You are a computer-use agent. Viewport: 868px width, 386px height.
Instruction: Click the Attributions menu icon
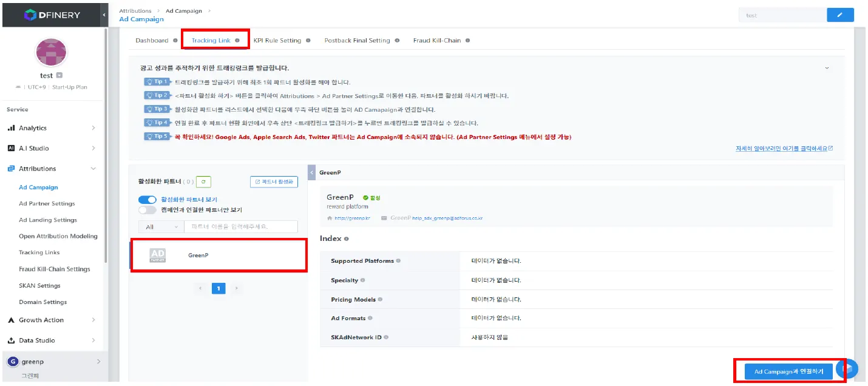coord(11,169)
